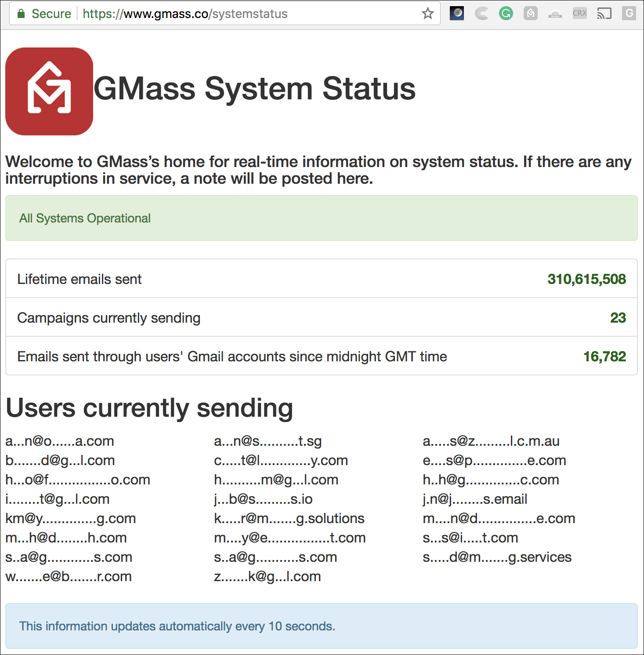
Task: Click the CRX extension icon
Action: (580, 14)
